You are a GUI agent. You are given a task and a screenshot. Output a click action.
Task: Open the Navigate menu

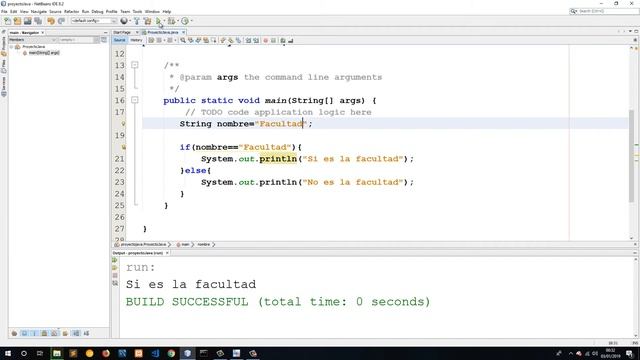pos(39,11)
